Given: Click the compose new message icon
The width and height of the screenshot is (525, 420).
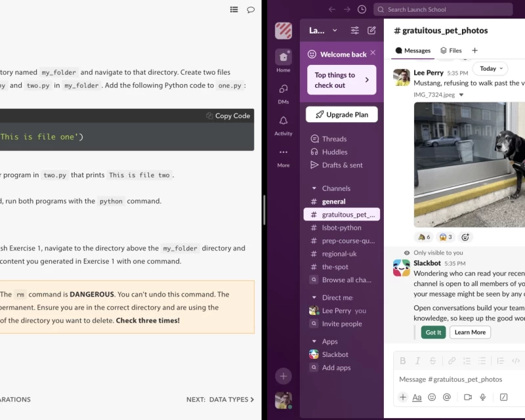Looking at the screenshot, I should pos(372,30).
